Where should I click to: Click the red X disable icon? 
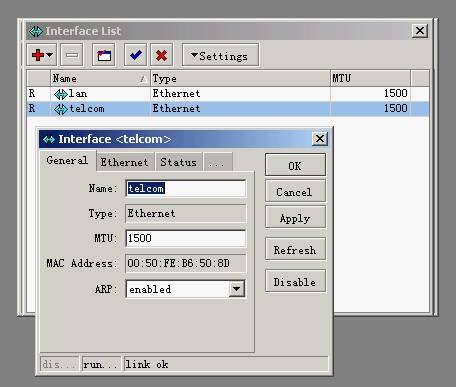(161, 55)
